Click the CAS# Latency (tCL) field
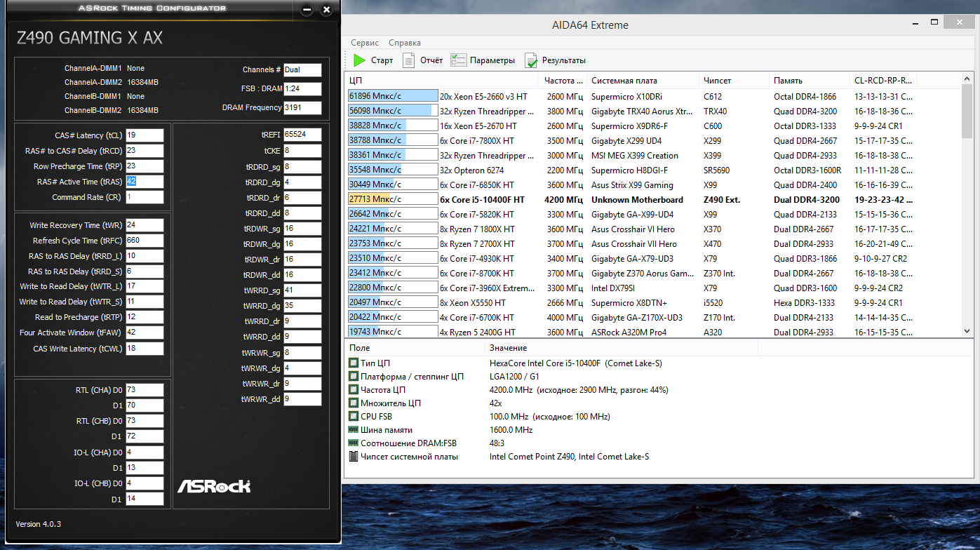Screen dimensions: 980x550 [145, 135]
